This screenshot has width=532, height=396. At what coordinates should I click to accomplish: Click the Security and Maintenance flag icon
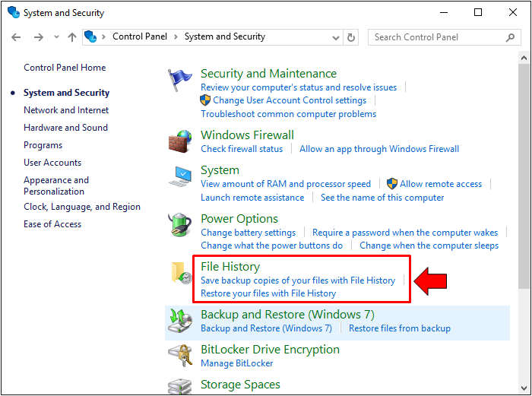[x=180, y=79]
